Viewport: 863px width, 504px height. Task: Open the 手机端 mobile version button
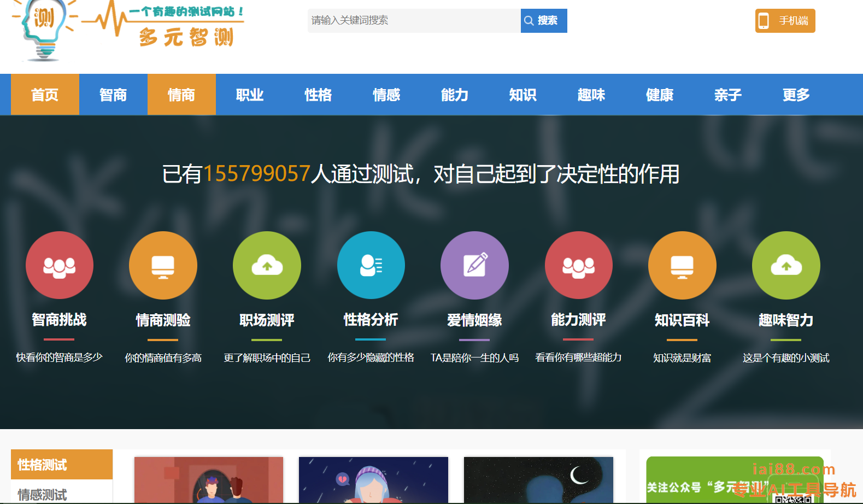tap(785, 21)
